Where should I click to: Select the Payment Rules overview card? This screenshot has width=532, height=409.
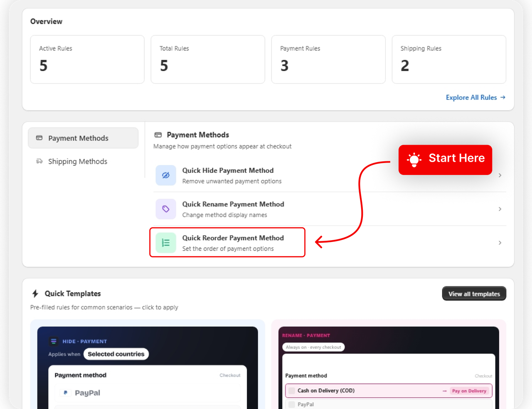[328, 59]
